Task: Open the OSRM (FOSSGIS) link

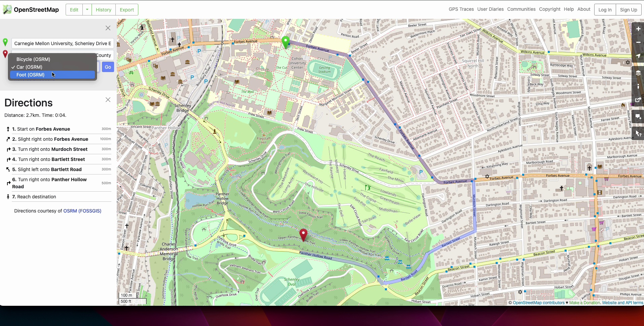Action: tap(82, 211)
